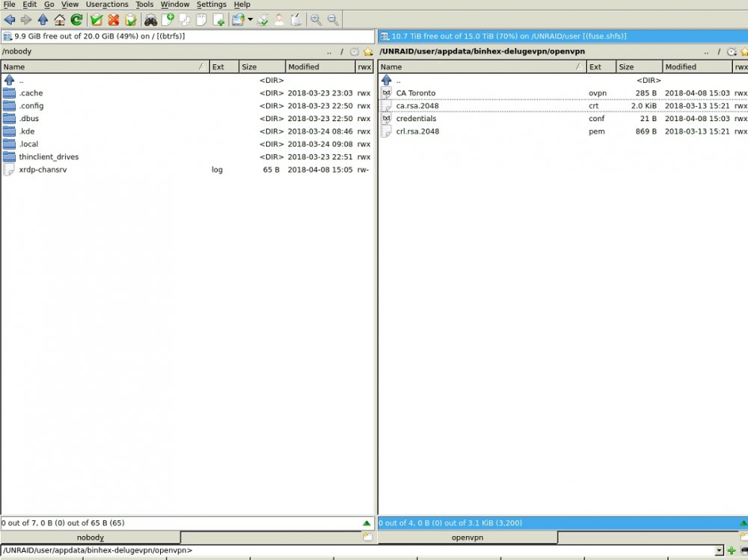Open the Useractions menu
The height and width of the screenshot is (560, 748).
[x=107, y=4]
